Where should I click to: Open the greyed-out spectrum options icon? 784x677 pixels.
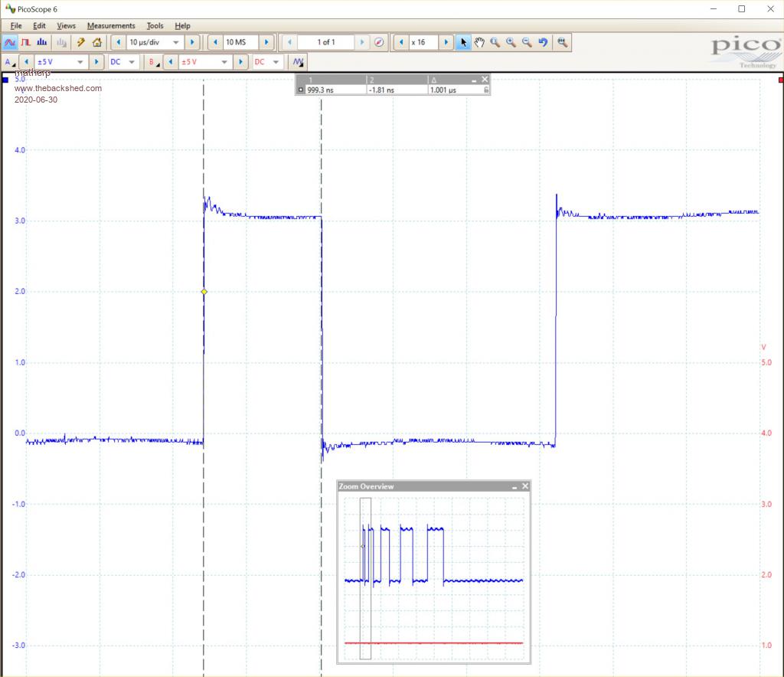pos(61,42)
